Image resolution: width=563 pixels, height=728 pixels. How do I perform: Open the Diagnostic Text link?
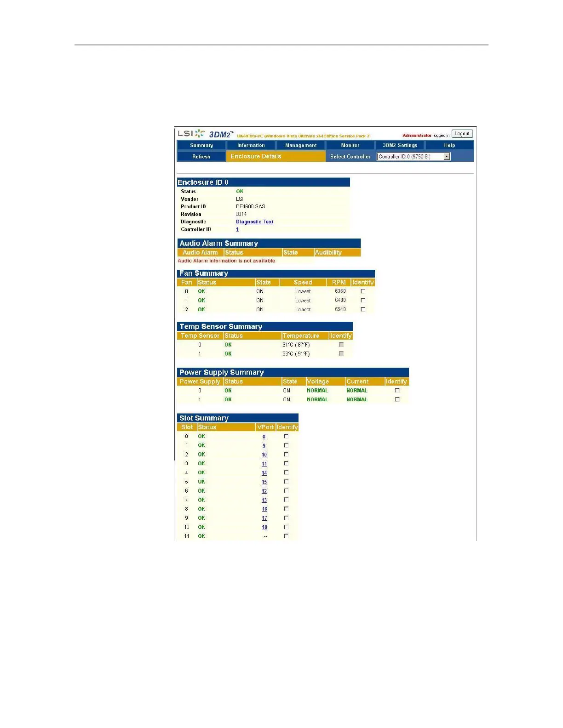coord(254,222)
